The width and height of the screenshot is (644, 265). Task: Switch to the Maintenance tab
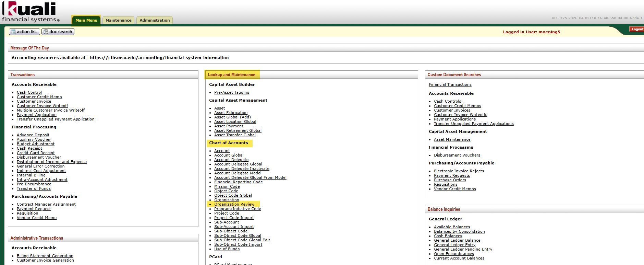point(118,20)
